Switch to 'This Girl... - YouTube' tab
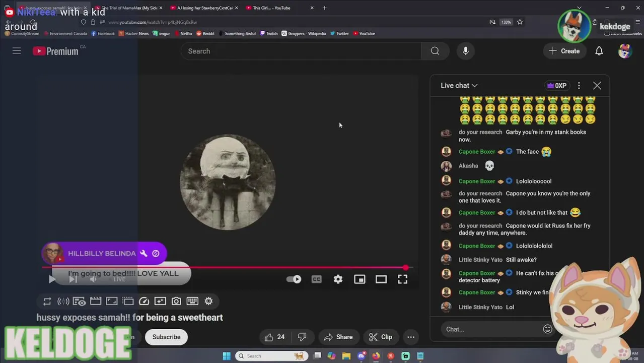The width and height of the screenshot is (644, 363). coord(279,8)
